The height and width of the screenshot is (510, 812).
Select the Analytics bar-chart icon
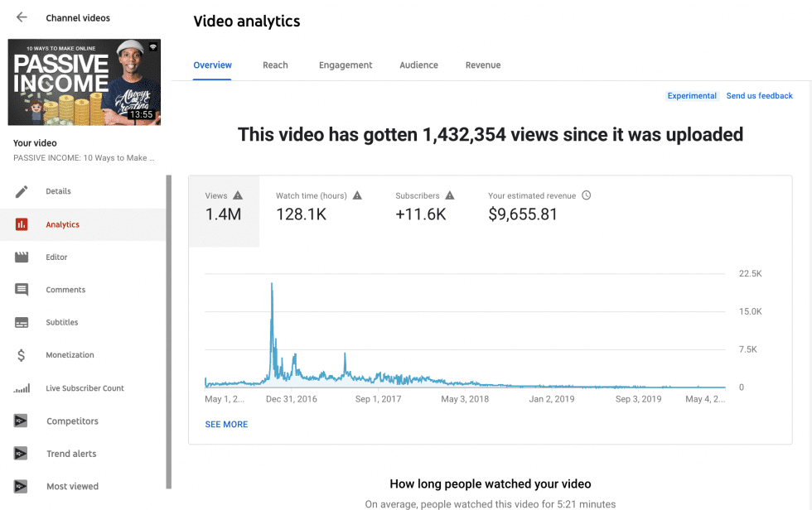point(23,224)
